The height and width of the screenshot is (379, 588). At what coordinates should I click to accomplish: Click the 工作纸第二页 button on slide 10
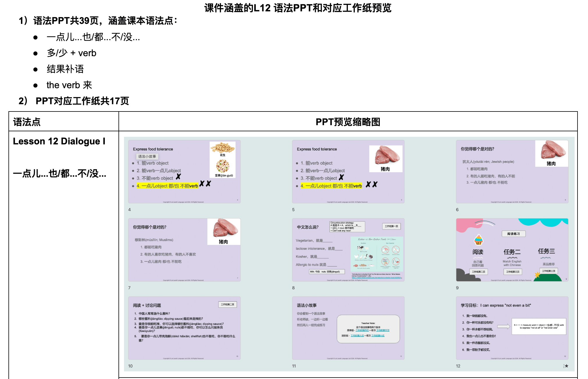pyautogui.click(x=228, y=304)
